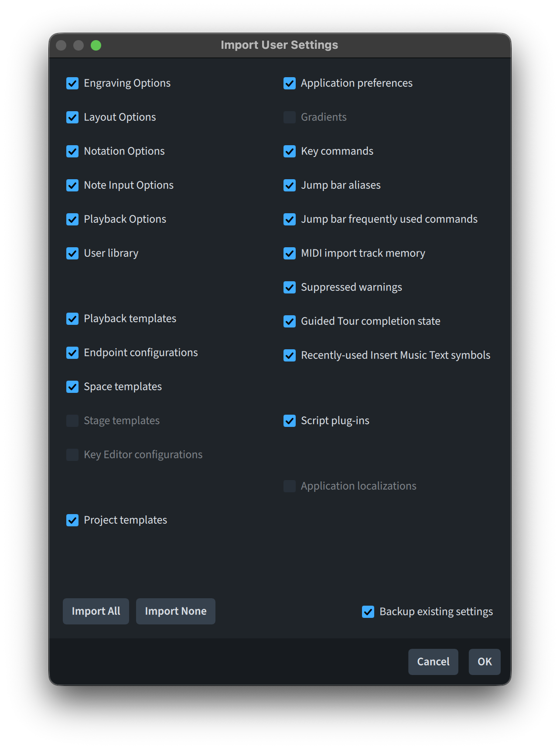Uncheck Application preferences
Image resolution: width=560 pixels, height=750 pixels.
click(x=290, y=83)
